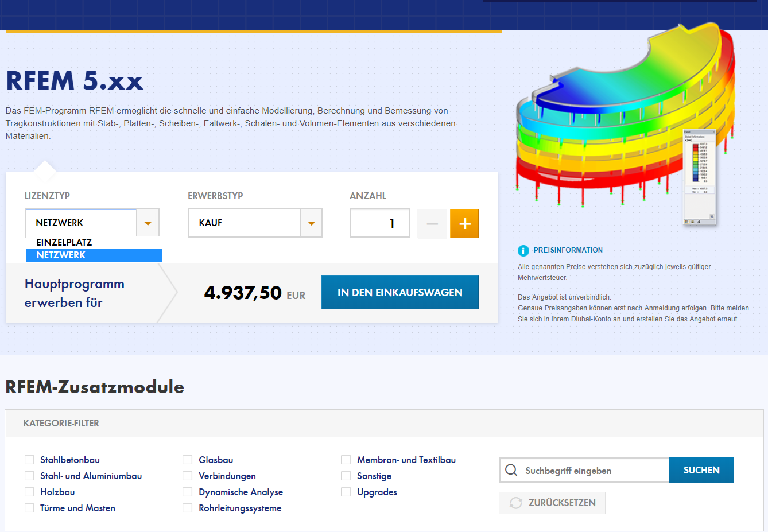This screenshot has width=768, height=532.
Task: Tick the Türme und Masten checkbox
Action: pos(29,508)
